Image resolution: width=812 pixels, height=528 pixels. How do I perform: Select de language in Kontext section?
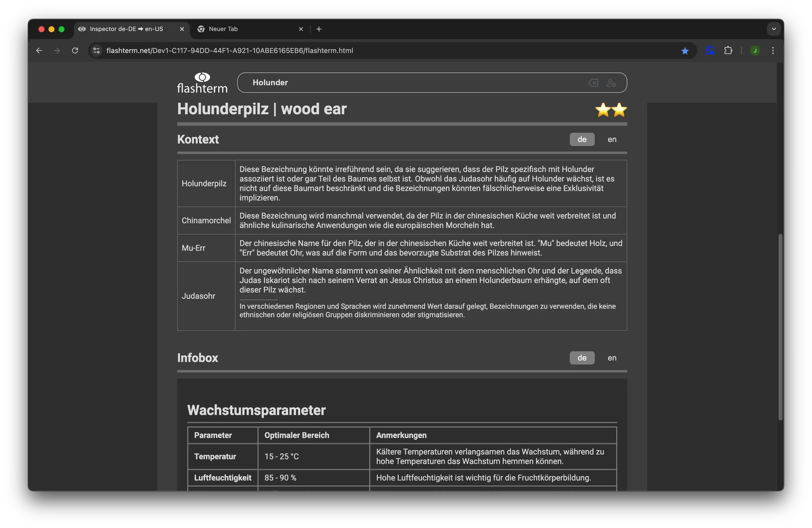[x=582, y=139]
